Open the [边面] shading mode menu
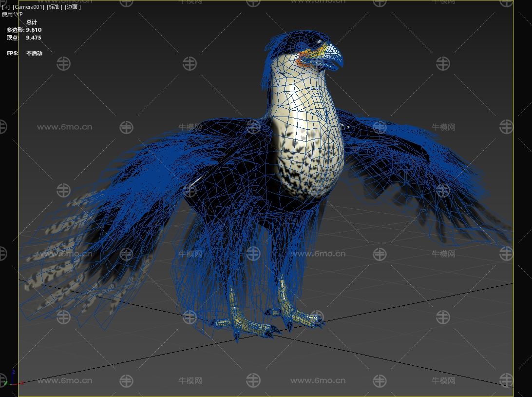This screenshot has width=532, height=397. (73, 7)
